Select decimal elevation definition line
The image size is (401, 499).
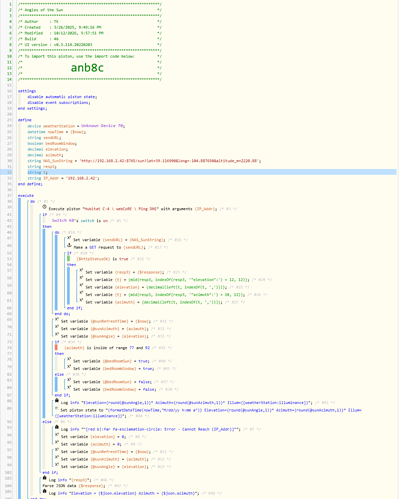48,149
